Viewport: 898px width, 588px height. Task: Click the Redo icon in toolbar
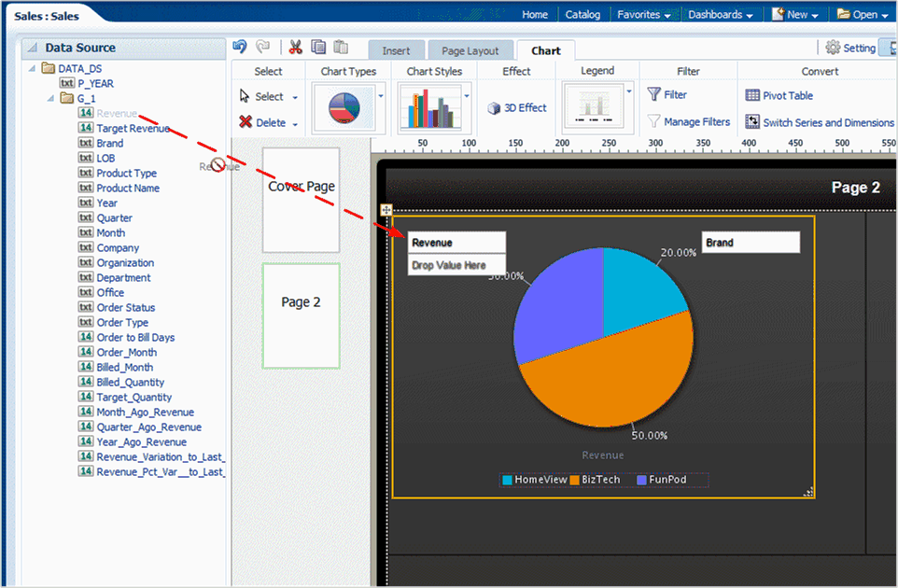263,47
